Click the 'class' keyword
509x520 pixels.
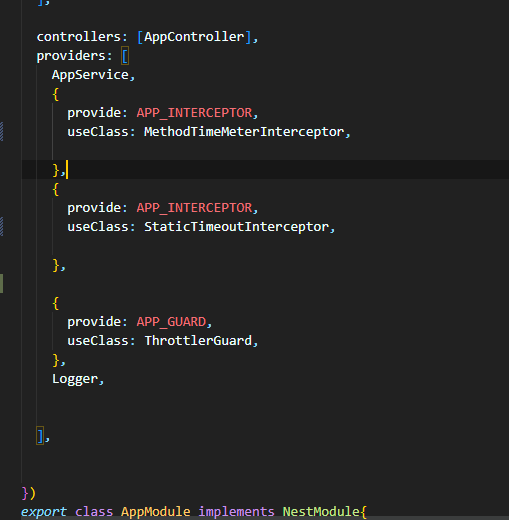point(94,512)
